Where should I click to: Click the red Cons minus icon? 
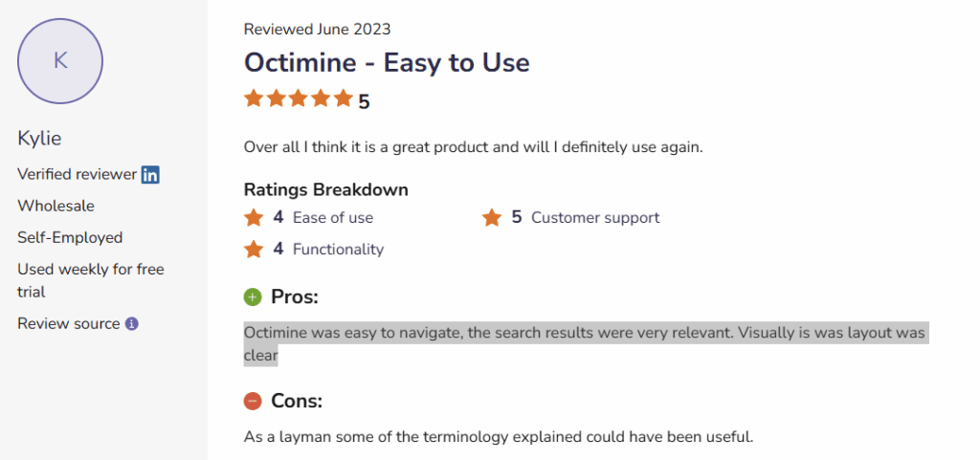(x=253, y=401)
